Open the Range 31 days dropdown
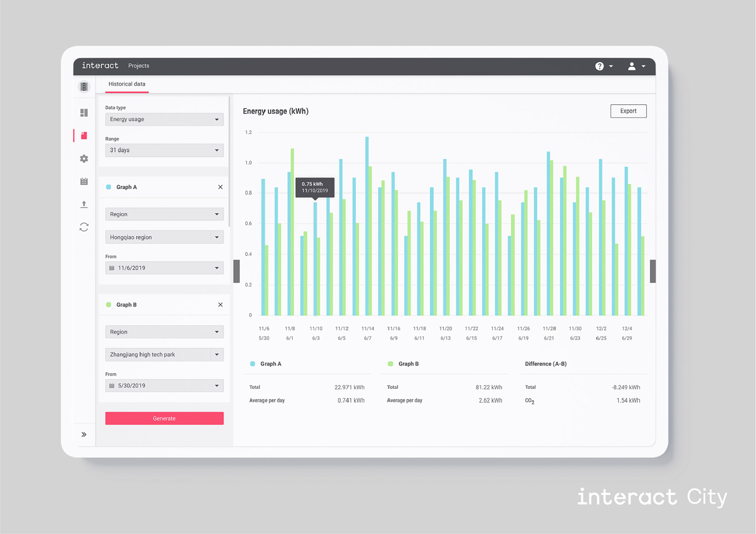 coord(164,150)
